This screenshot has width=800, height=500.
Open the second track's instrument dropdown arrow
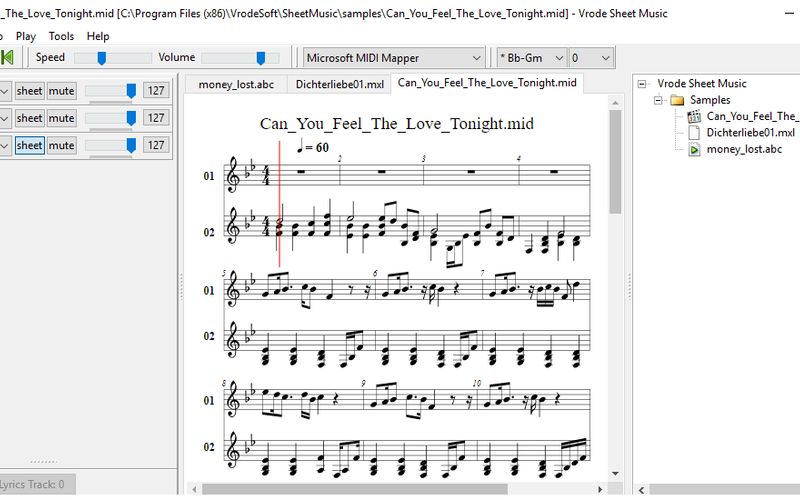tap(5, 118)
